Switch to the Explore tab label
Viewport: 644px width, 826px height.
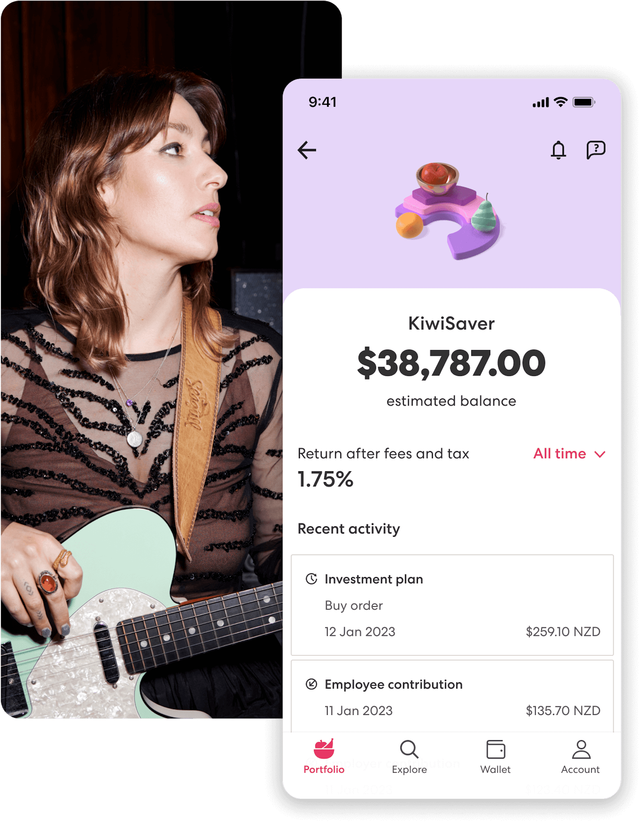coord(409,770)
